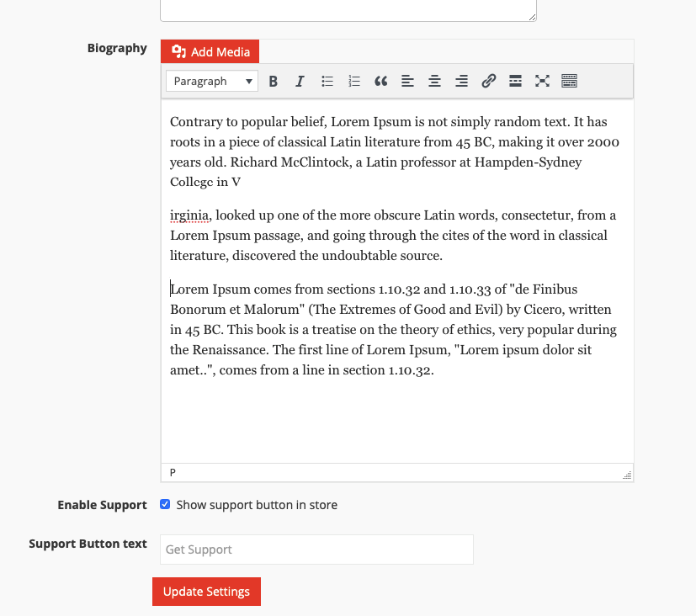Viewport: 696px width, 616px height.
Task: Click the Add Media button
Action: (210, 52)
